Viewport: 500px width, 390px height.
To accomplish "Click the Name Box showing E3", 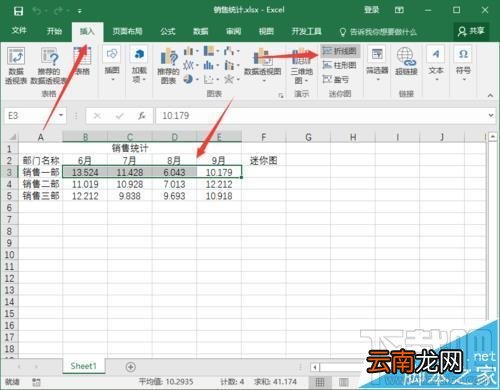I will [x=31, y=116].
